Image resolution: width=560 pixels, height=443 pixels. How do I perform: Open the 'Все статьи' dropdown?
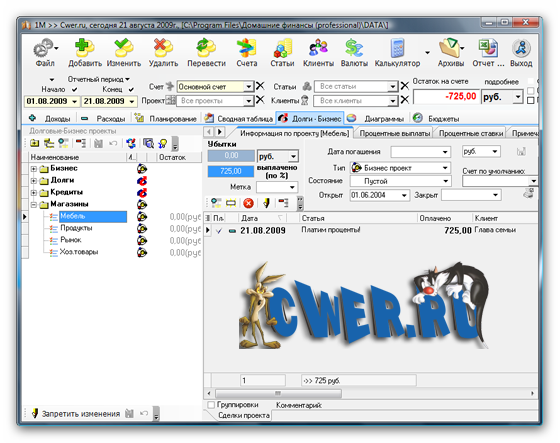pos(392,86)
